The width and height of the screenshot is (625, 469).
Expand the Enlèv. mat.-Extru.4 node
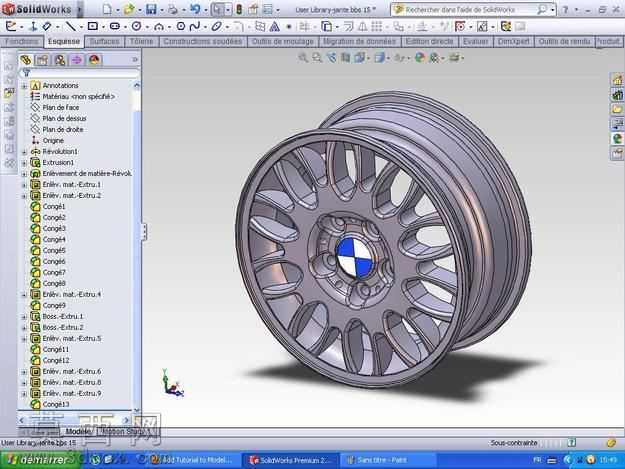coord(24,295)
